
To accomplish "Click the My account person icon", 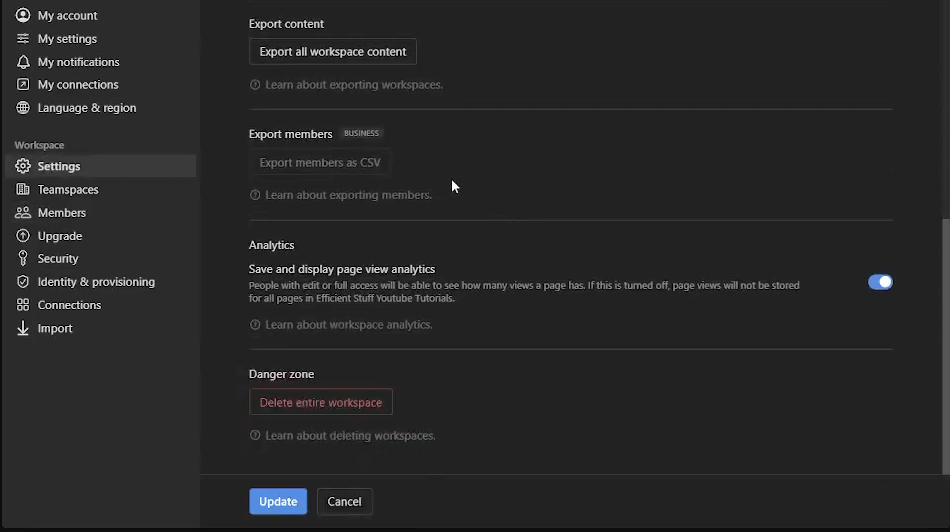I will pos(22,15).
